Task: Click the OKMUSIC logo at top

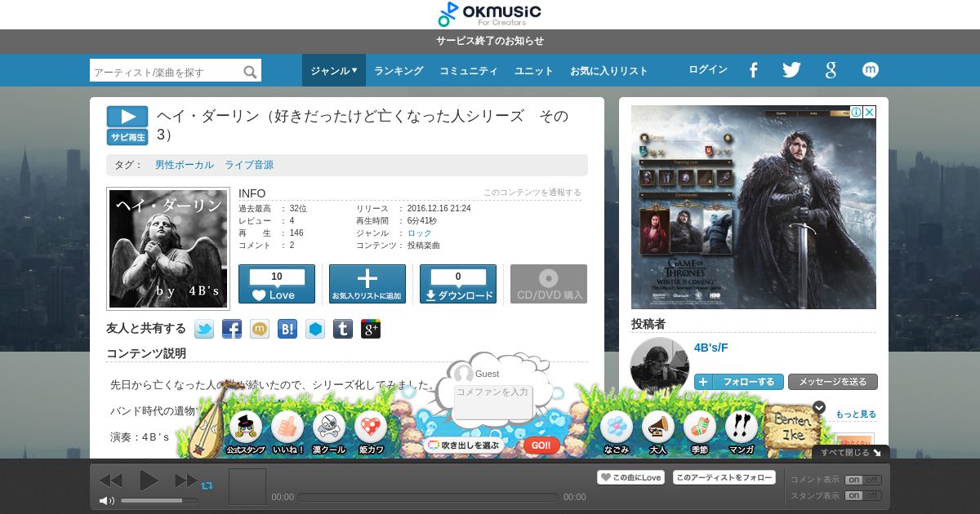Action: 490,14
